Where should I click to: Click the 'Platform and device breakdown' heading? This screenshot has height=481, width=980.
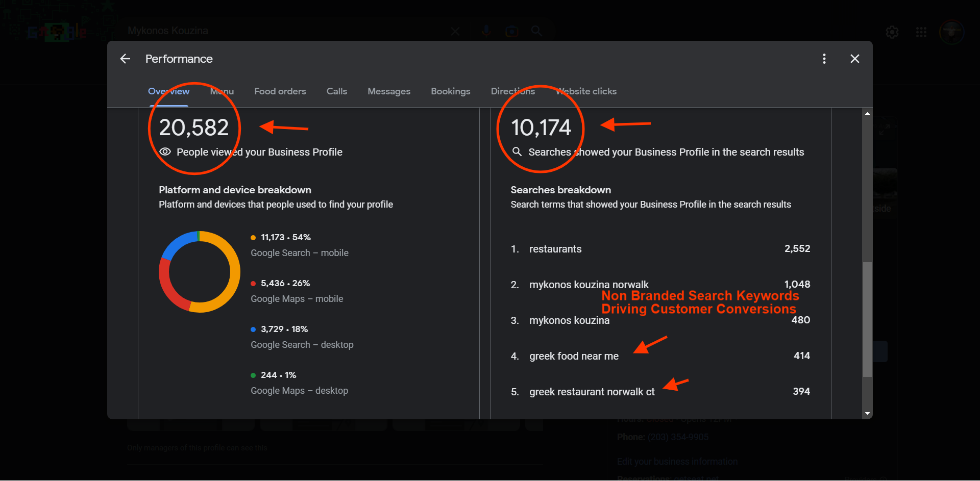coord(235,190)
